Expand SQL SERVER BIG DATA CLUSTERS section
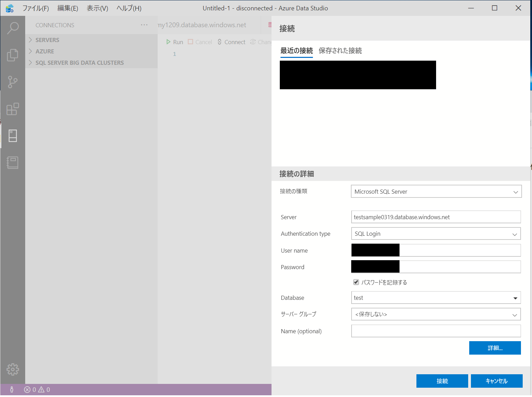This screenshot has width=532, height=397. coord(91,63)
